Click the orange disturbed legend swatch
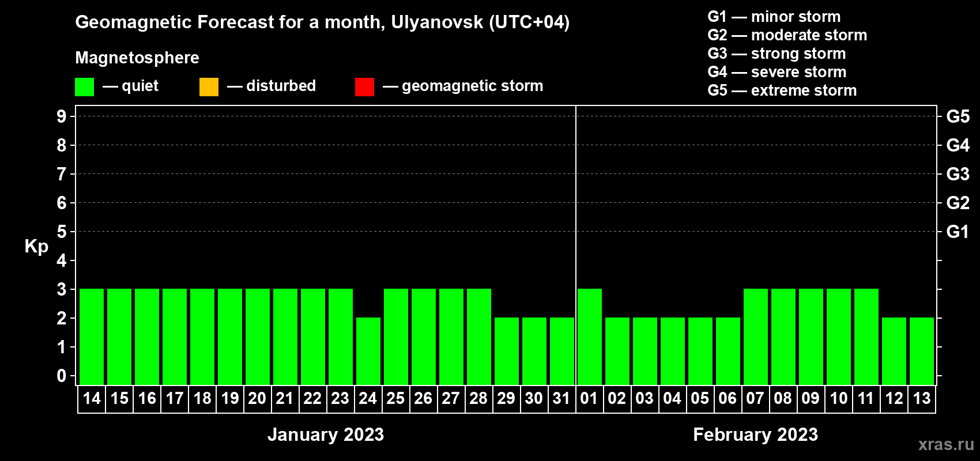 pyautogui.click(x=209, y=87)
